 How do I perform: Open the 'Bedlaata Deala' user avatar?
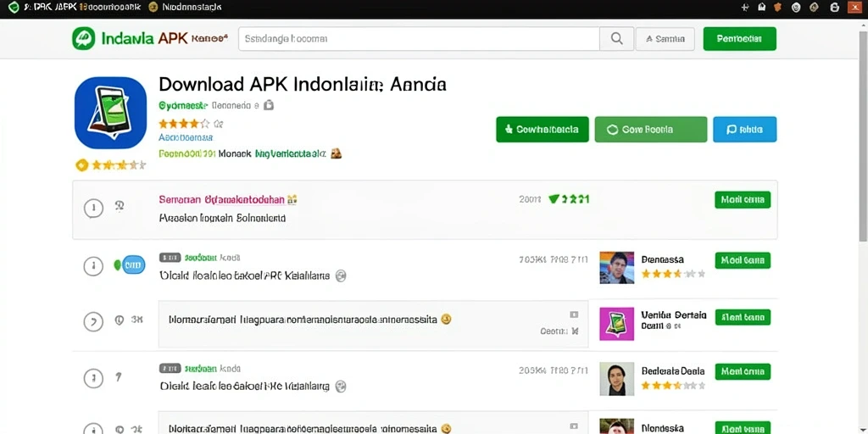pyautogui.click(x=617, y=379)
